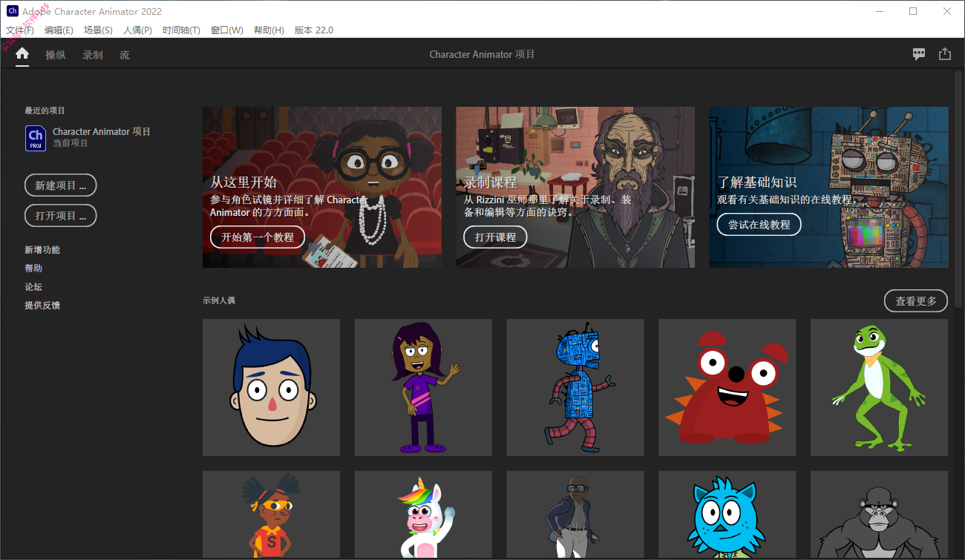965x560 pixels.
Task: Open the 新增功能 link
Action: [42, 250]
